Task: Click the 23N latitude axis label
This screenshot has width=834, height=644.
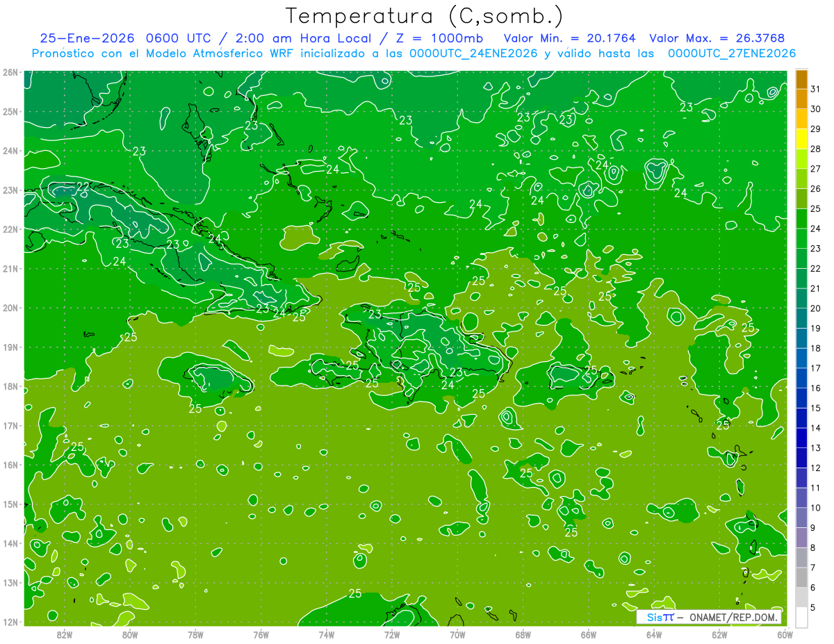Action: pos(10,190)
